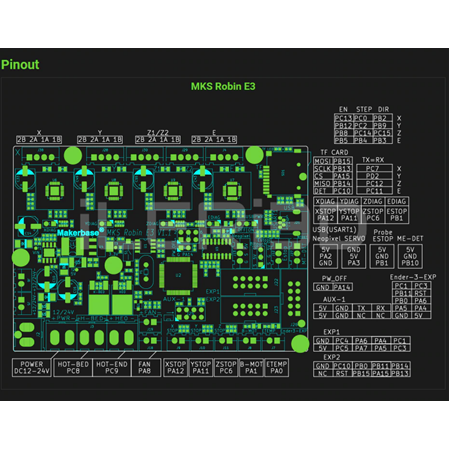Click the MKS Robin E3 title
Screen dimensions: 450x450
223,86
